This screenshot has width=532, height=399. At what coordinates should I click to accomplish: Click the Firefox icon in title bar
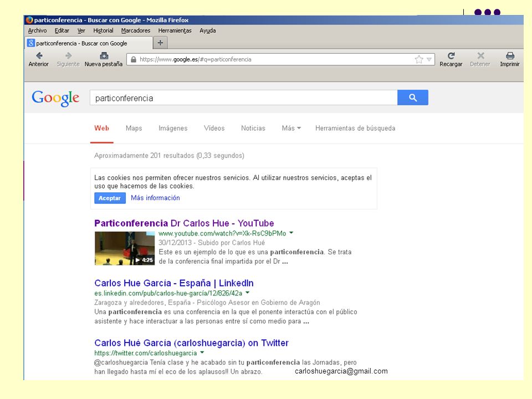coord(29,20)
